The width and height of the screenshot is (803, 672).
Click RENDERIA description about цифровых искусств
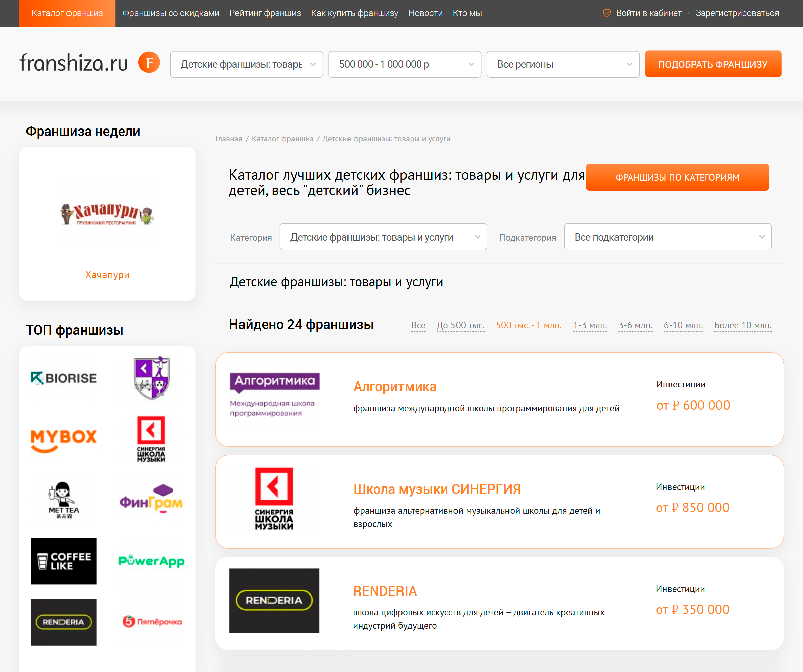478,619
